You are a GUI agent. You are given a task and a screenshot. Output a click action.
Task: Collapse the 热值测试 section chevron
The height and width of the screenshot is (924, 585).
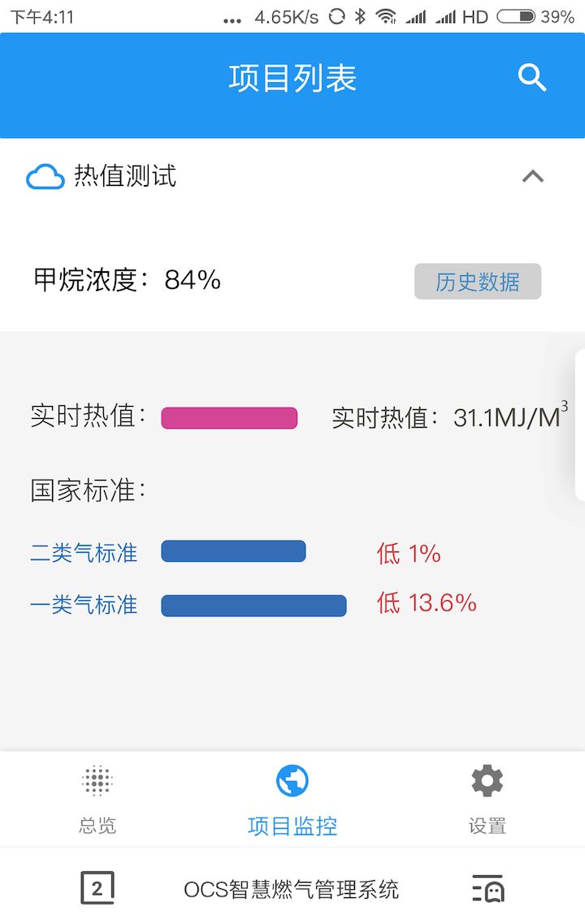coord(533,176)
